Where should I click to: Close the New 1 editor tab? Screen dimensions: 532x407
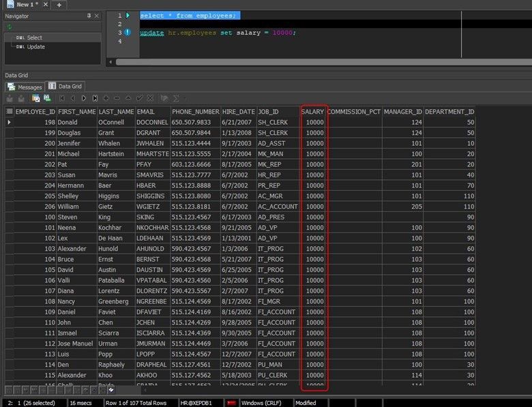point(46,4)
